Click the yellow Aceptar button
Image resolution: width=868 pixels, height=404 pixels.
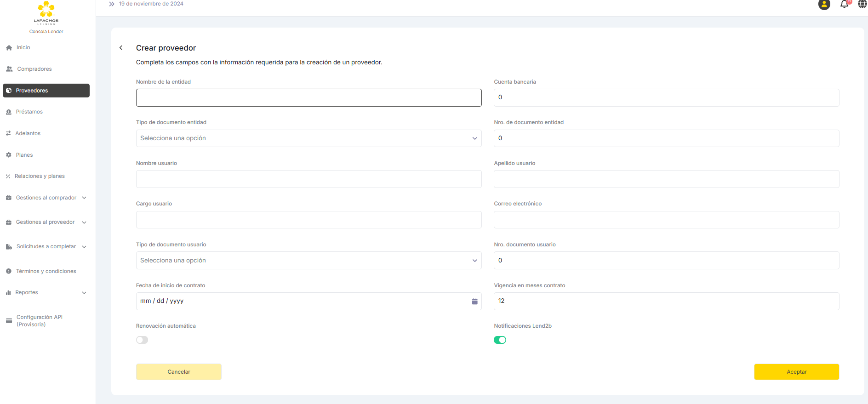pos(796,372)
